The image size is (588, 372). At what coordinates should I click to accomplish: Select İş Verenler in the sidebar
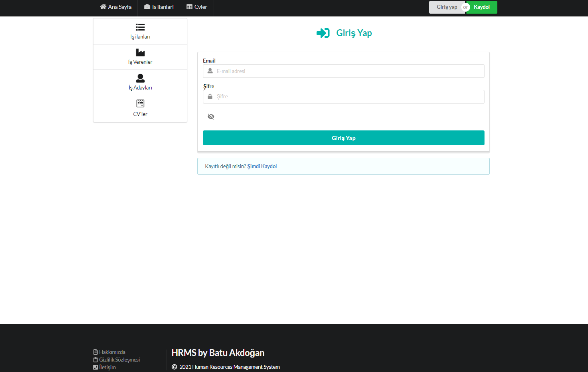(140, 57)
